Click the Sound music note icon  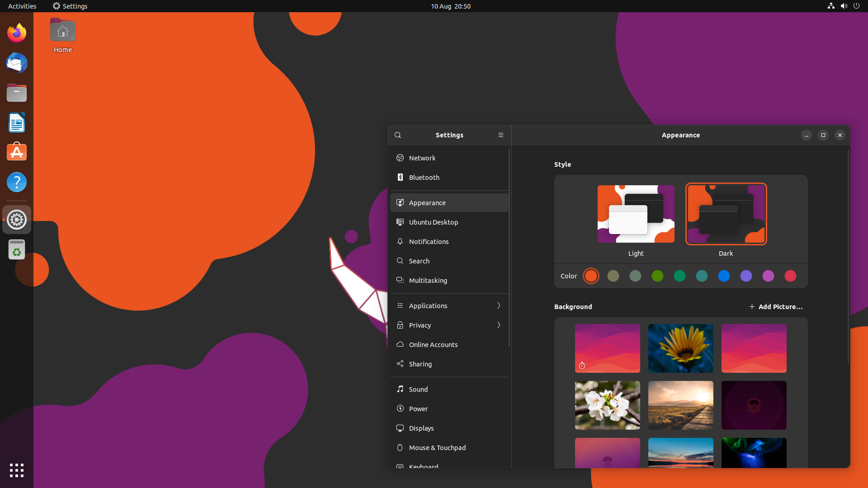400,389
